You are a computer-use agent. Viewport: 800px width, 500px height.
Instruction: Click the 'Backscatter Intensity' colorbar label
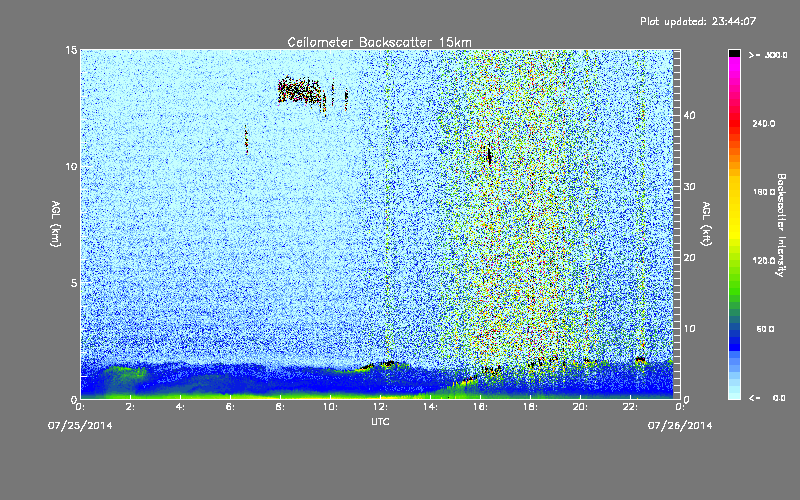coord(781,225)
